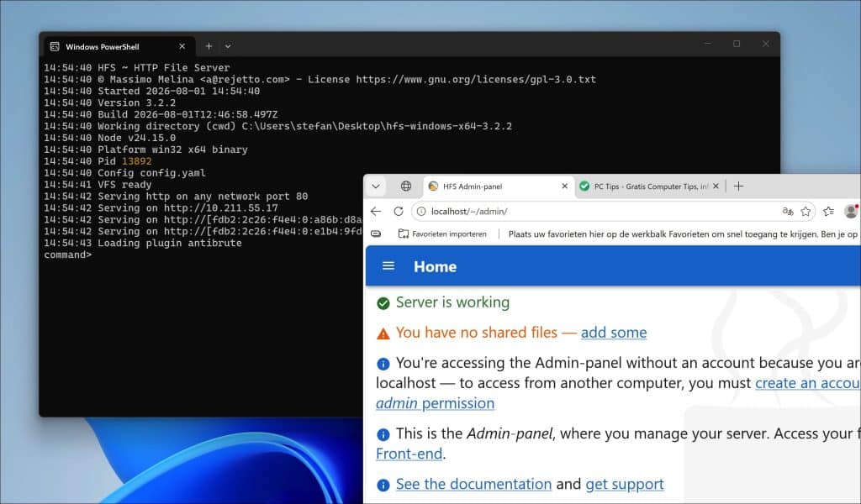
Task: Open the translate page option
Action: [788, 212]
